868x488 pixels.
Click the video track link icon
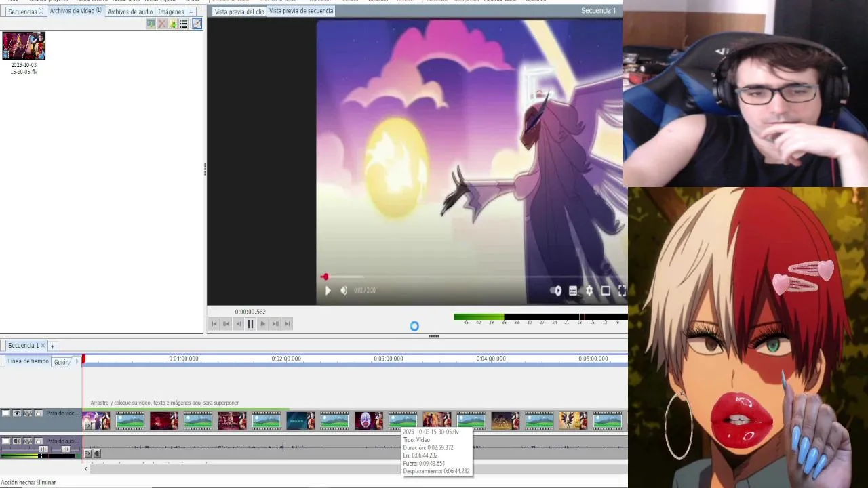point(28,413)
